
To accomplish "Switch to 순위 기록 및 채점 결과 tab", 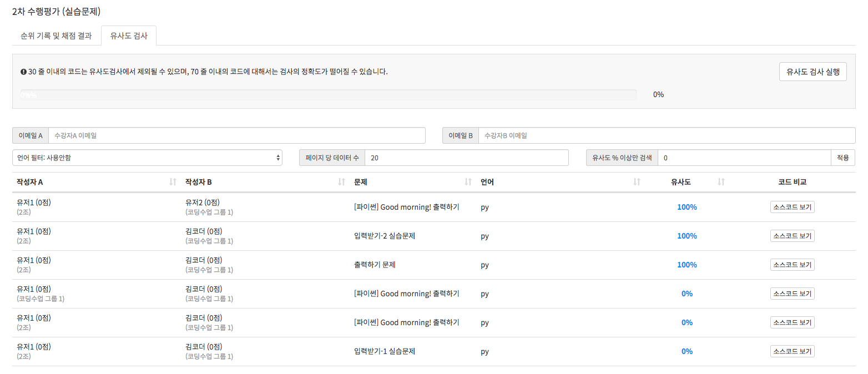I will [56, 36].
